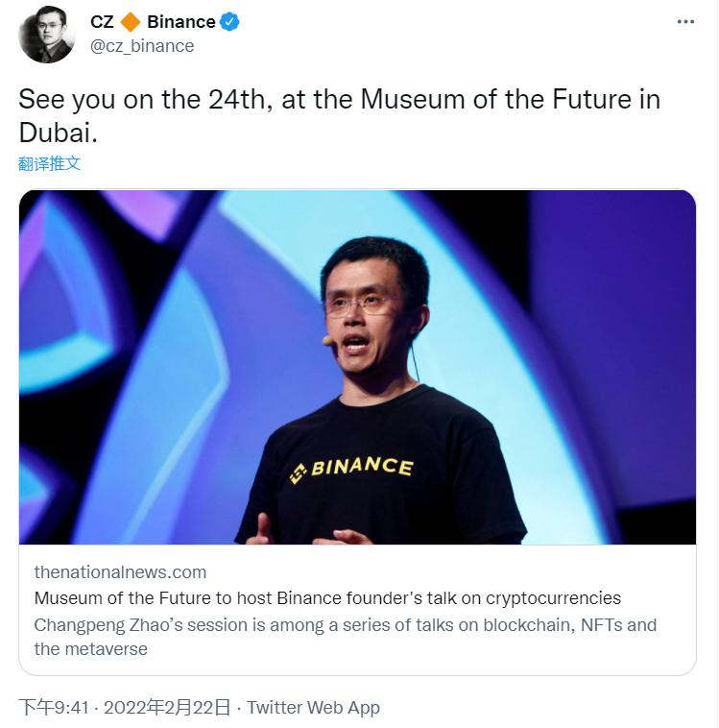Click the 2022年2月22日 date
This screenshot has height=728, width=719.
pos(167,708)
